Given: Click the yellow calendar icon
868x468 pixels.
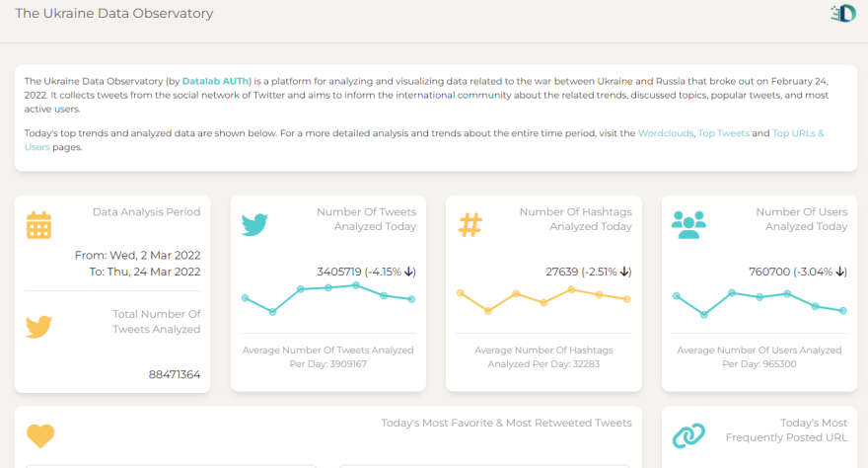Looking at the screenshot, I should pos(38,225).
